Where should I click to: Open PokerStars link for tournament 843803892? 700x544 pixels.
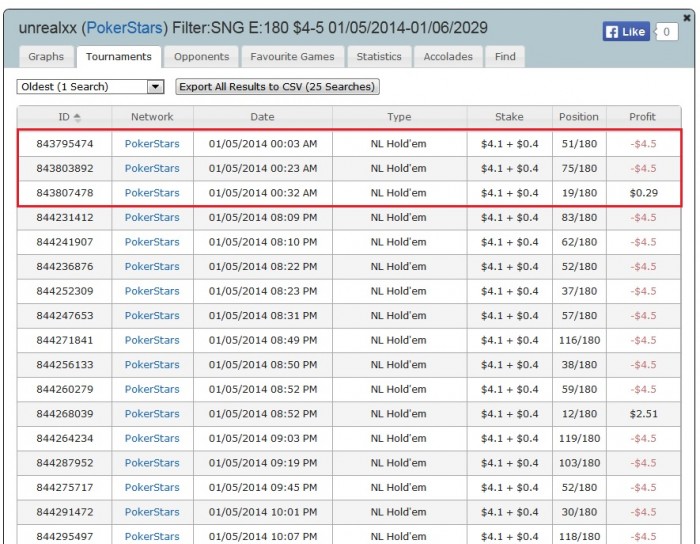[x=152, y=168]
